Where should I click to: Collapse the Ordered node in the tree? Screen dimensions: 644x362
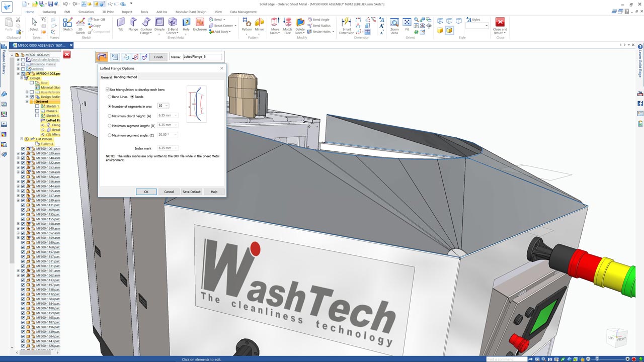coord(27,101)
